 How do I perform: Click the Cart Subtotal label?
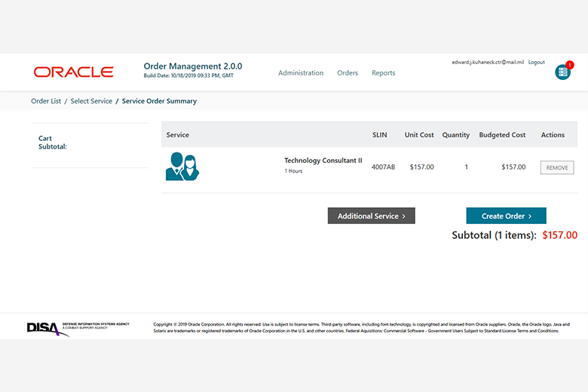click(x=53, y=142)
